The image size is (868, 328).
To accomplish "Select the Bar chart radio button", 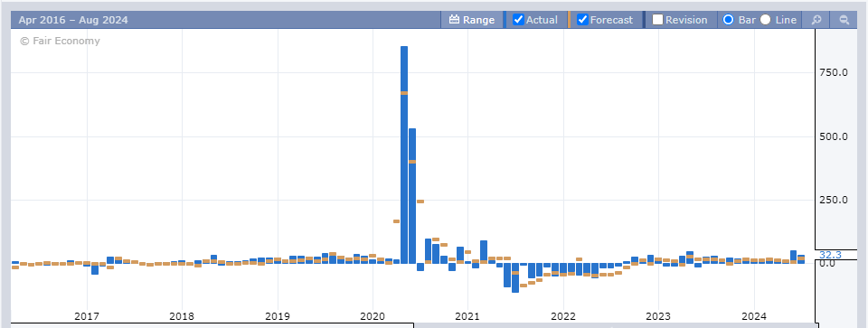I will [729, 20].
